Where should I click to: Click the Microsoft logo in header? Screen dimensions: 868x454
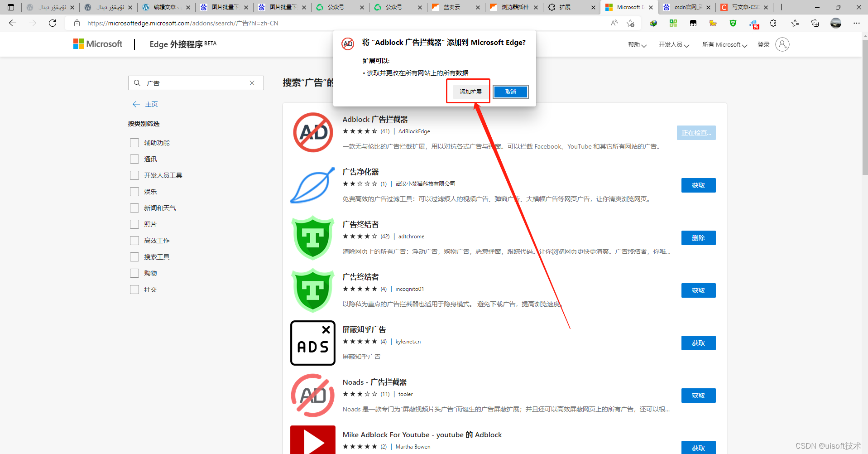click(x=98, y=44)
